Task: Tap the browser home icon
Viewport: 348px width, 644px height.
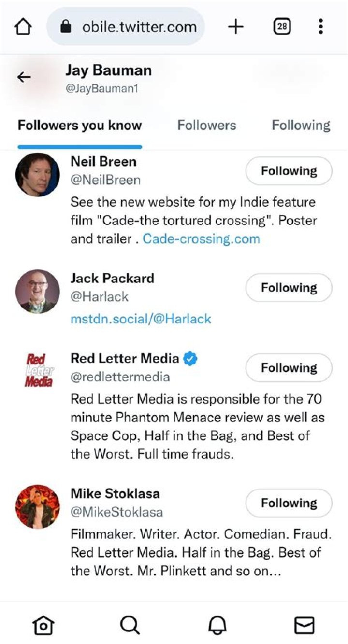Action: click(x=23, y=27)
